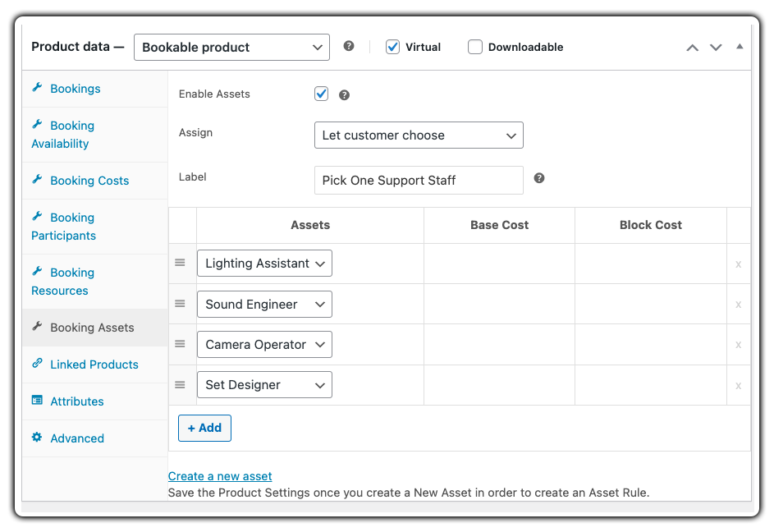Viewport: 774px width, 532px height.
Task: Click drag handle for Sound Engineer row
Action: pyautogui.click(x=181, y=303)
